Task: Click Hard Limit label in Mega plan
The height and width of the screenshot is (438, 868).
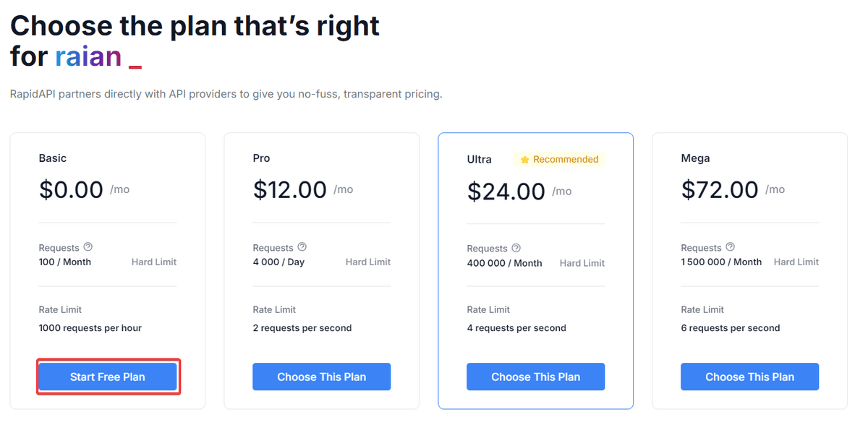Action: [796, 262]
